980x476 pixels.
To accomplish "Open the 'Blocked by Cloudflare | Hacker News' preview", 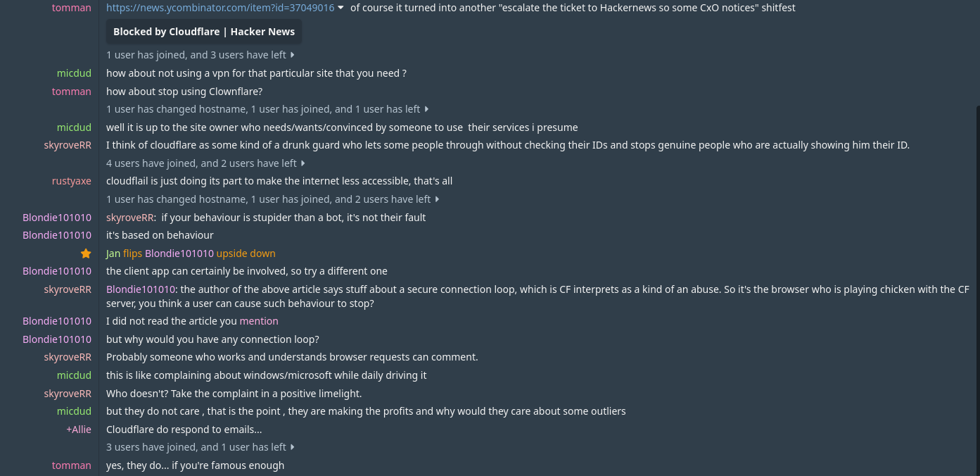I will tap(204, 31).
